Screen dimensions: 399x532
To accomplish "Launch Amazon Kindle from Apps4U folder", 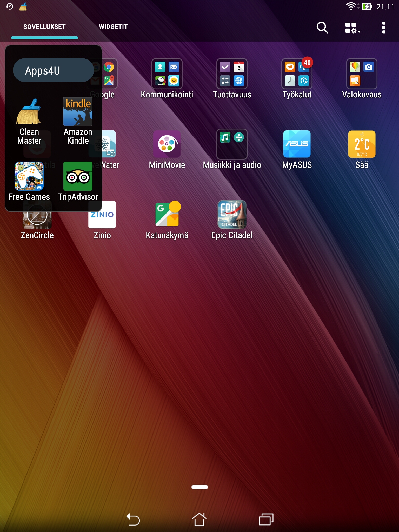I will coord(78,121).
